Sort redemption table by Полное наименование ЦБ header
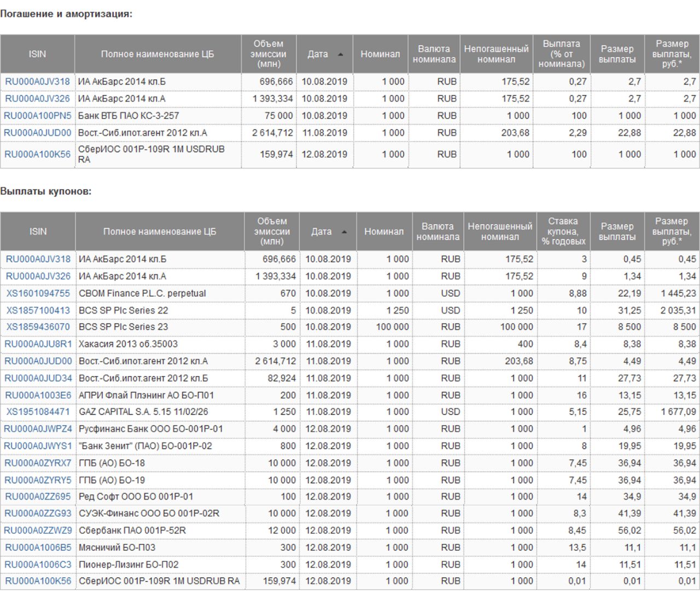This screenshot has height=593, width=700. (157, 54)
